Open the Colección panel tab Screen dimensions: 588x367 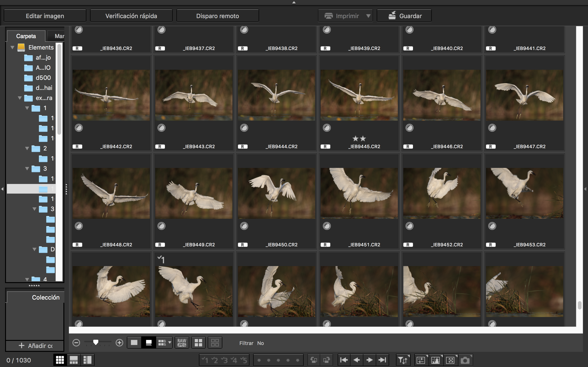45,297
